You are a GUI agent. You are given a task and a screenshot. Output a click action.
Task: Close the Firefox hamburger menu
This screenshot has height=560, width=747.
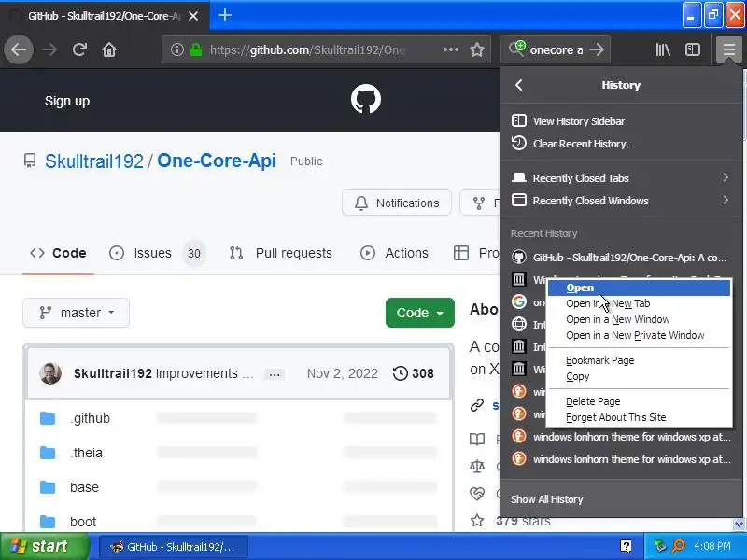(728, 49)
